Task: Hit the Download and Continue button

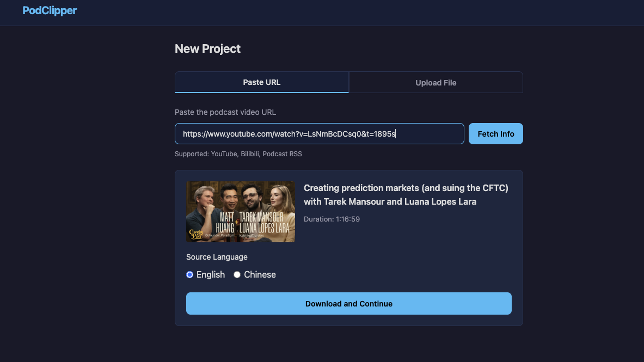Action: click(348, 304)
